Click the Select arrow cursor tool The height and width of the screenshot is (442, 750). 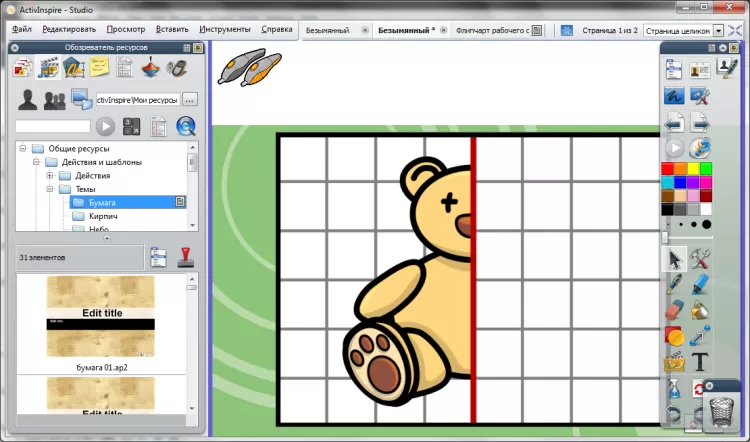[x=675, y=258]
